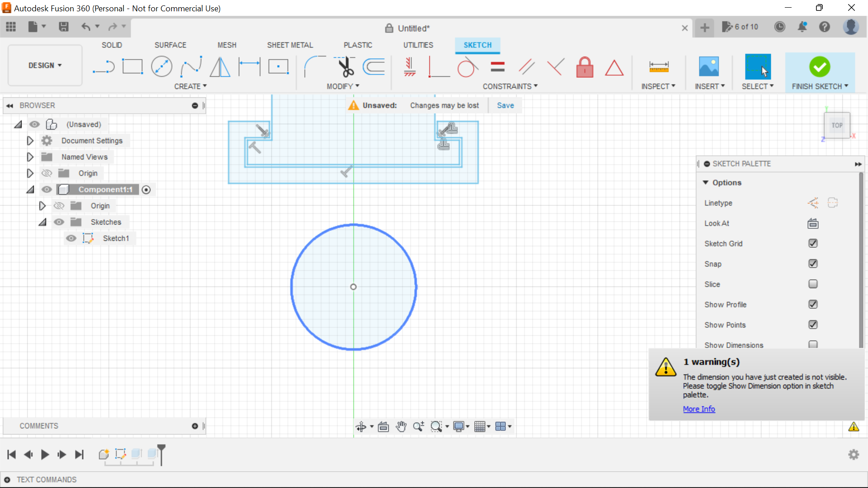Switch to the SHEET METAL tab
The image size is (868, 488).
(290, 45)
